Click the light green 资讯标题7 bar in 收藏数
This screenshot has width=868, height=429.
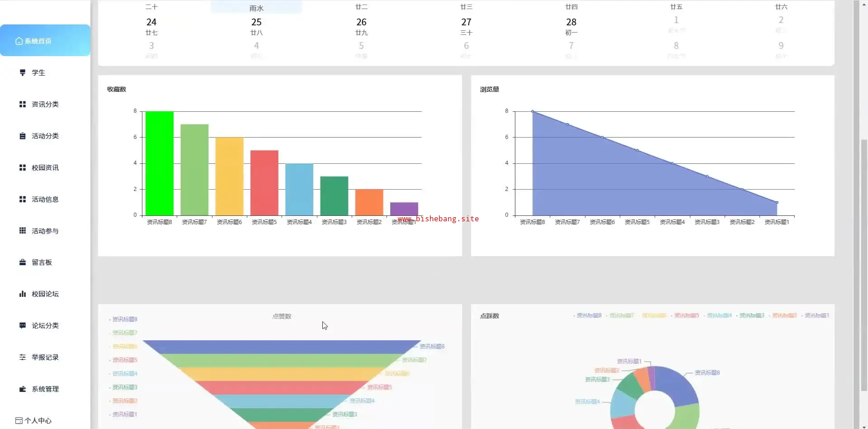point(194,170)
